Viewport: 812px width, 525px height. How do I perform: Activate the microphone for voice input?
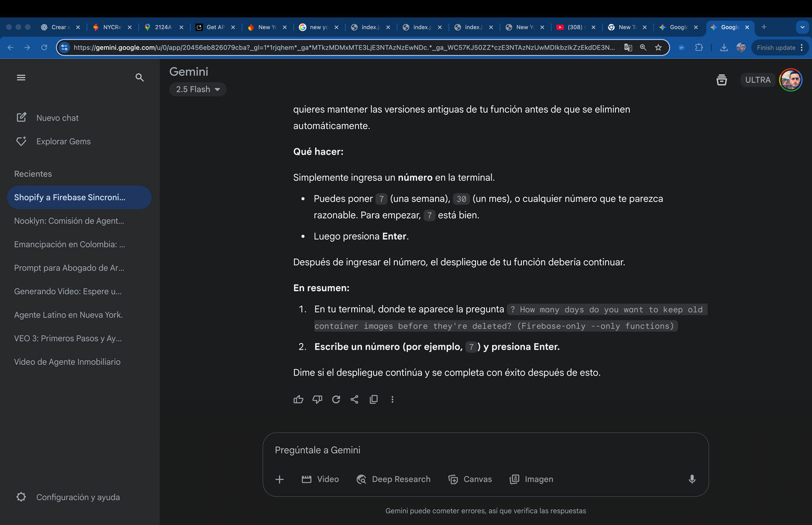692,479
